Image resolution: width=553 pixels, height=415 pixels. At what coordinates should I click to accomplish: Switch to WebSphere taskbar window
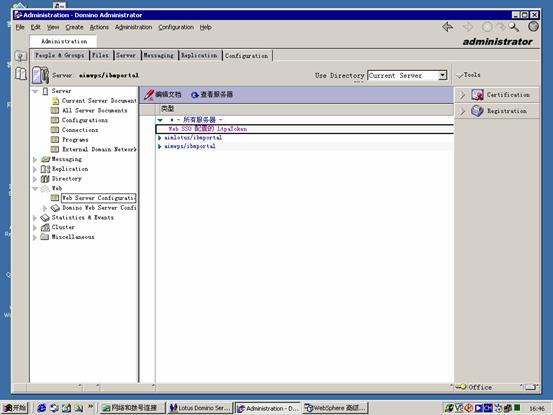pos(335,408)
